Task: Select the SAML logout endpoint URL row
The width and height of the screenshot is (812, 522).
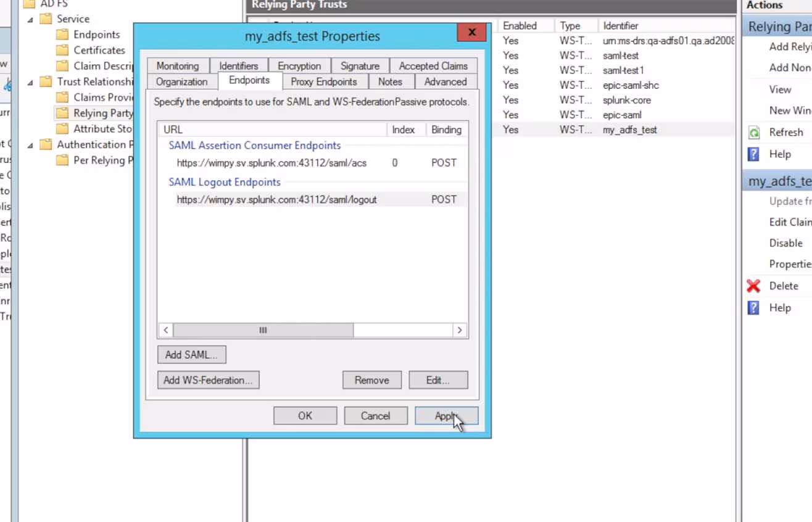Action: click(x=276, y=199)
